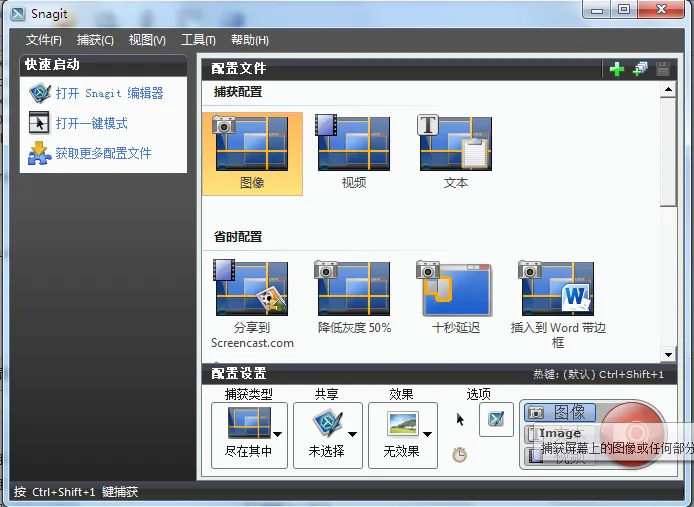Screen dimensions: 694x507
Task: Open the 捕获(C) menu
Action: click(95, 40)
